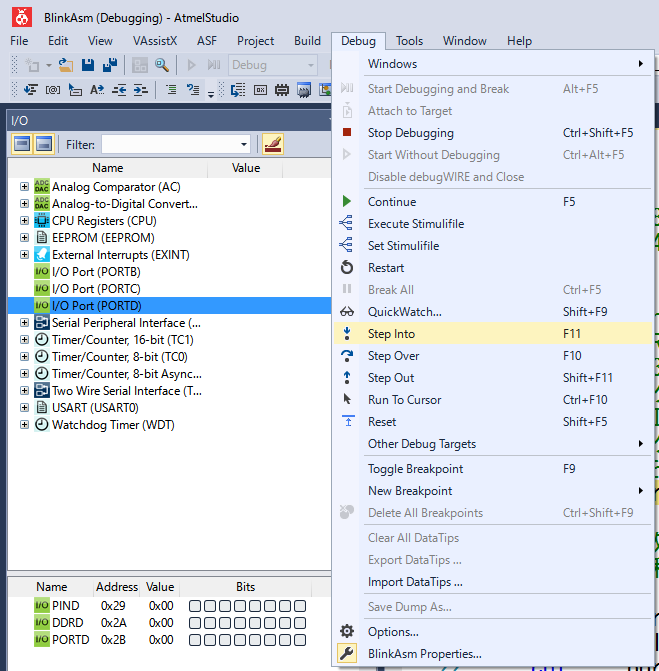The width and height of the screenshot is (659, 671).
Task: Click the Save All (double floppy) icon
Action: pyautogui.click(x=110, y=65)
